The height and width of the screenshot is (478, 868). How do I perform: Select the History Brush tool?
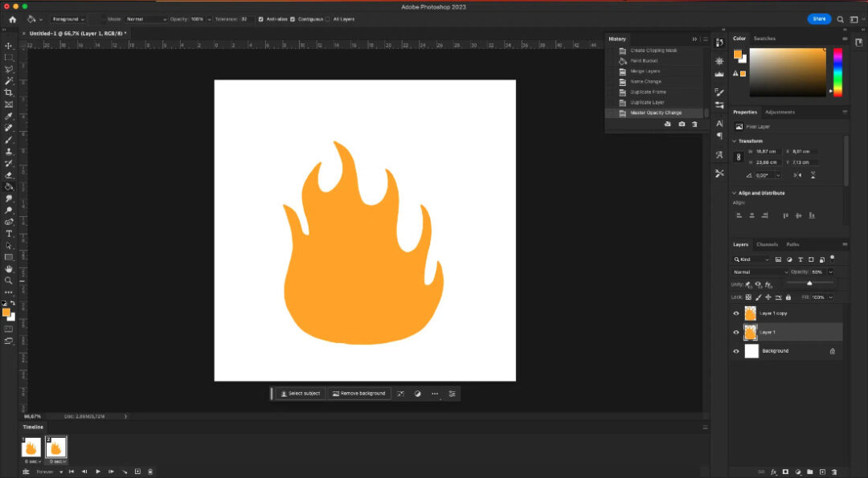coord(8,163)
